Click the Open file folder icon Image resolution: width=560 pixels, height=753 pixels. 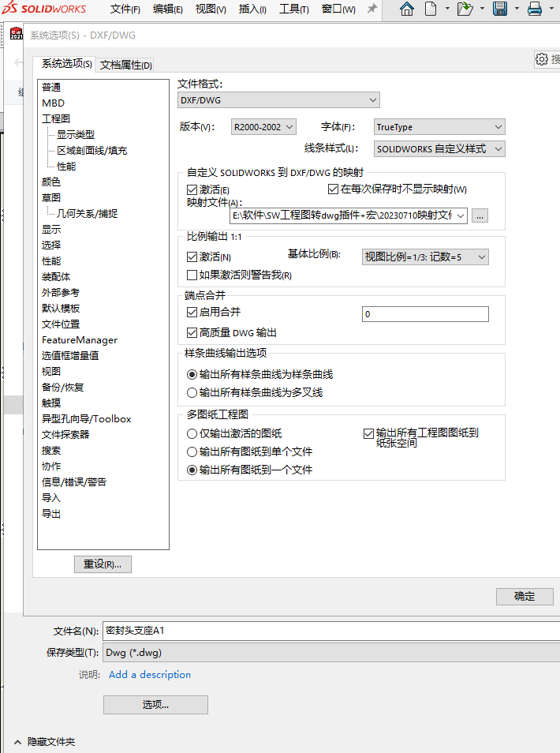tap(465, 9)
